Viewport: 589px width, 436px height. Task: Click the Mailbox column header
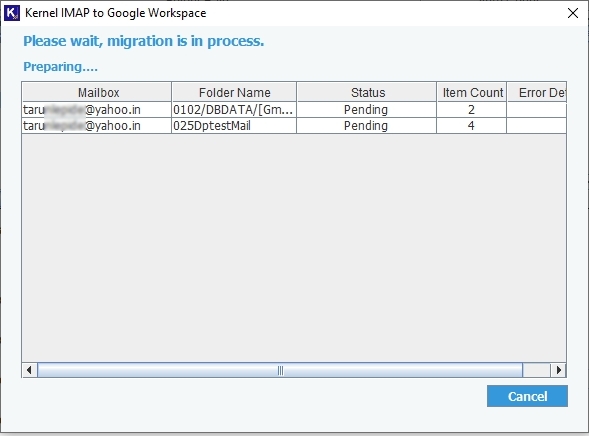click(x=97, y=92)
